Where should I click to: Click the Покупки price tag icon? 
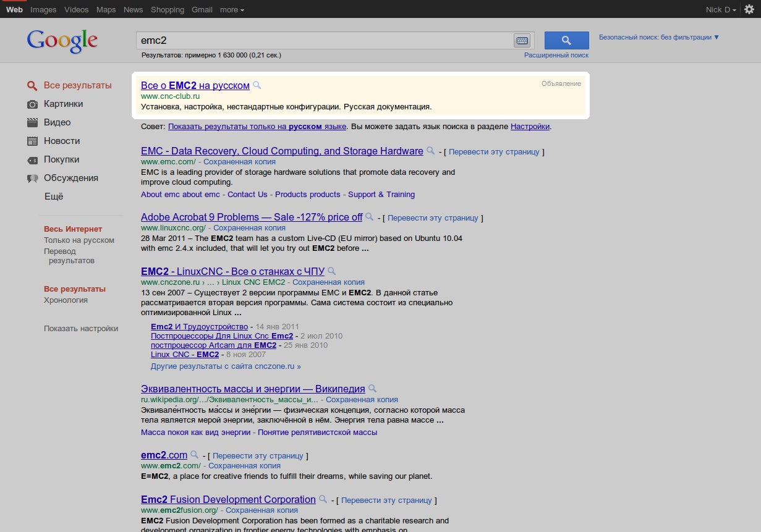pos(33,160)
